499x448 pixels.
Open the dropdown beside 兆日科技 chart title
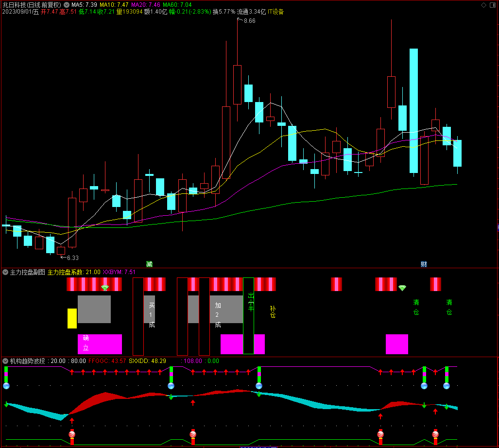point(67,5)
